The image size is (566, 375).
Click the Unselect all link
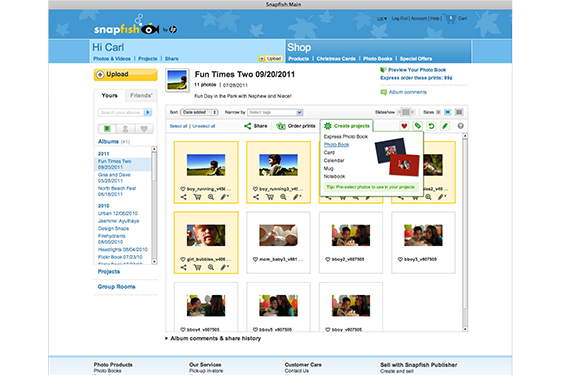click(204, 126)
